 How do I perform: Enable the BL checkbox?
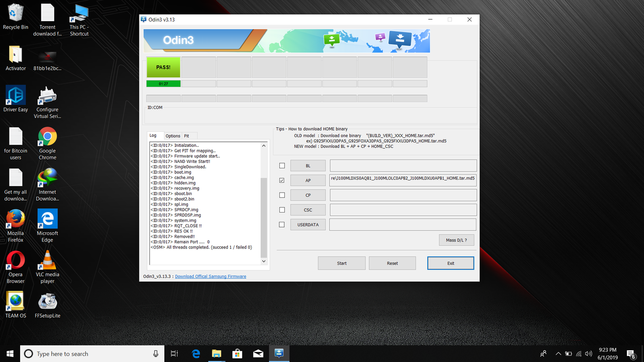click(282, 165)
